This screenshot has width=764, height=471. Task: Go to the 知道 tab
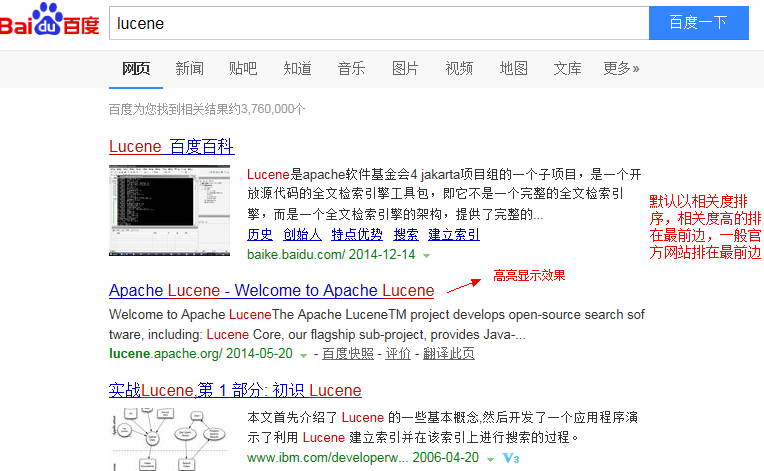297,69
